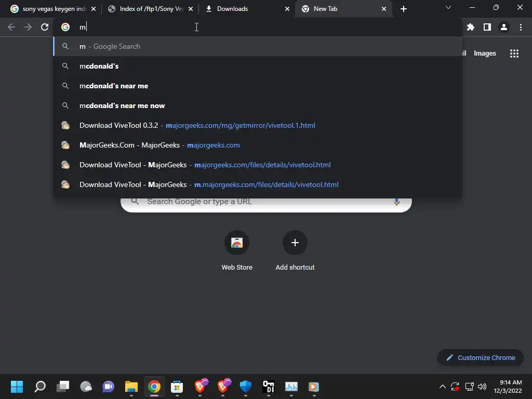This screenshot has height=399, width=532.
Task: Toggle the Chrome side panel icon
Action: pos(487,27)
